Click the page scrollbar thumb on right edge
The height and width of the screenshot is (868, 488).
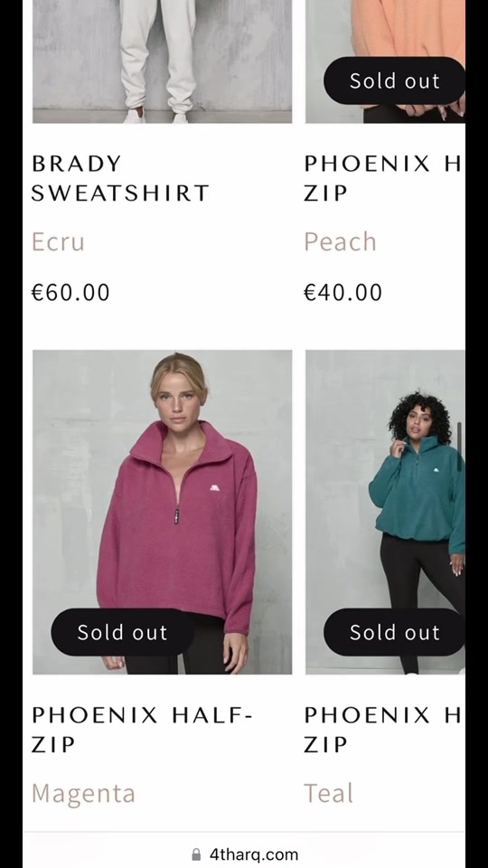click(459, 448)
